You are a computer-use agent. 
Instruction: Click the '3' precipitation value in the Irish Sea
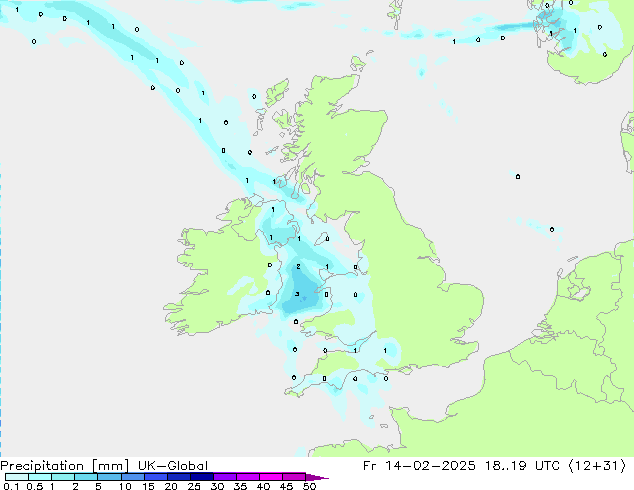click(x=297, y=294)
